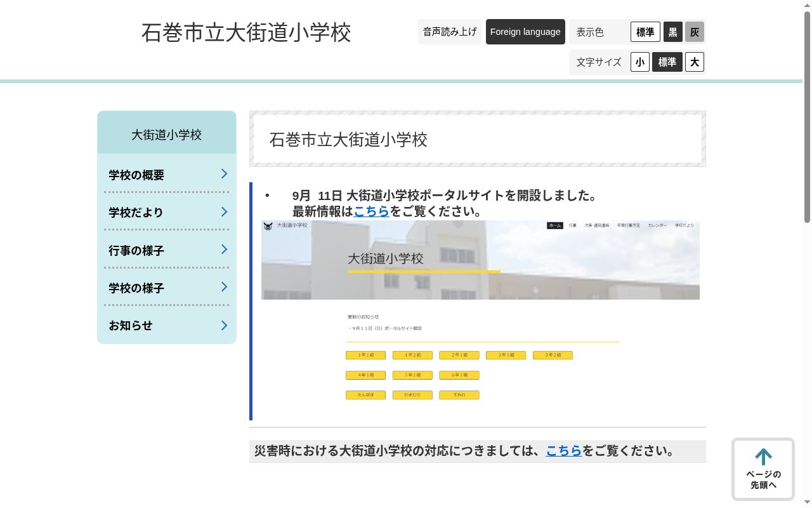The height and width of the screenshot is (508, 812).
Task: Set text size to 標準
Action: click(667, 62)
